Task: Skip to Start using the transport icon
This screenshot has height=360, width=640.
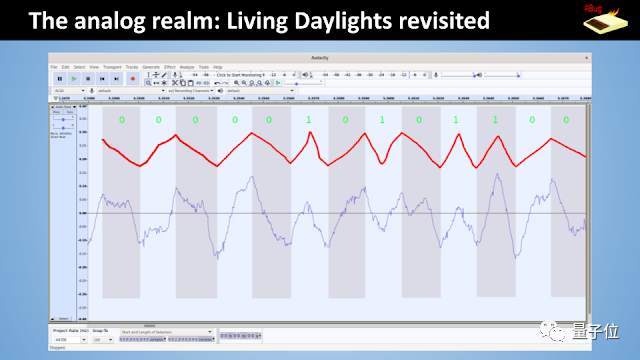Action: [102, 79]
